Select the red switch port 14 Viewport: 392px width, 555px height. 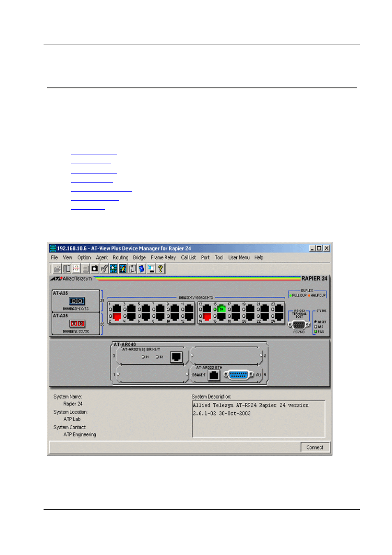[207, 317]
